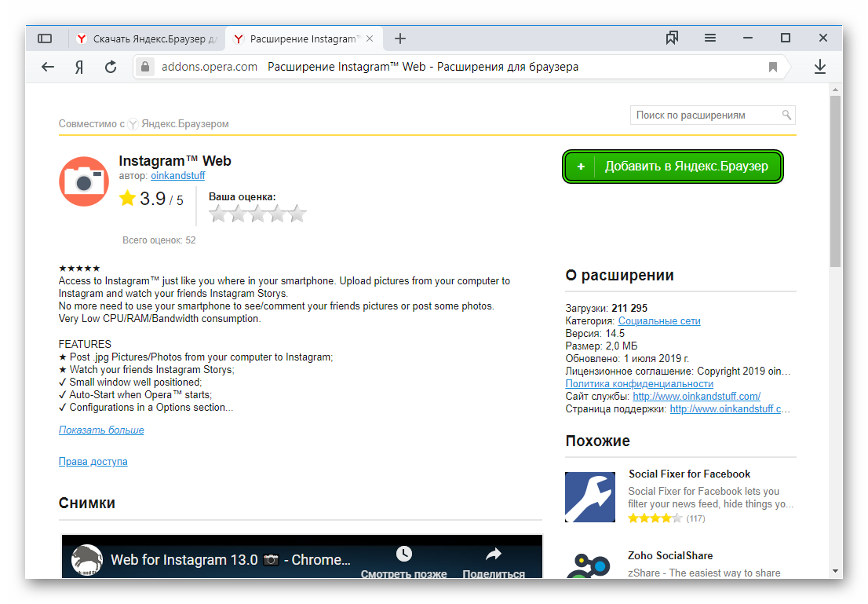Maximize the browser window

coord(785,38)
